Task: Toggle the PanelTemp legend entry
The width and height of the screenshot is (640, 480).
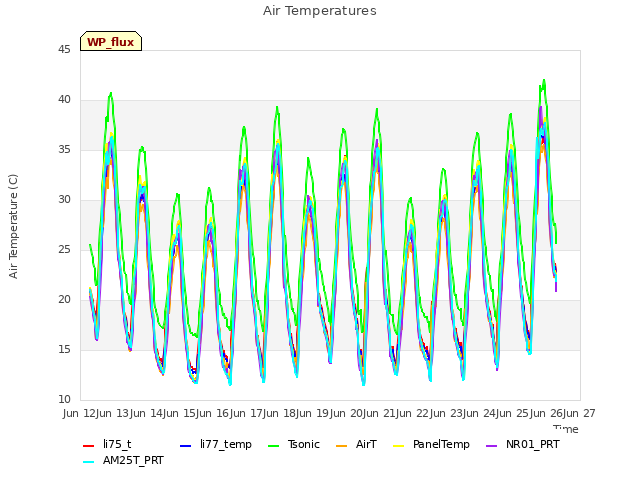Action: coord(431,444)
